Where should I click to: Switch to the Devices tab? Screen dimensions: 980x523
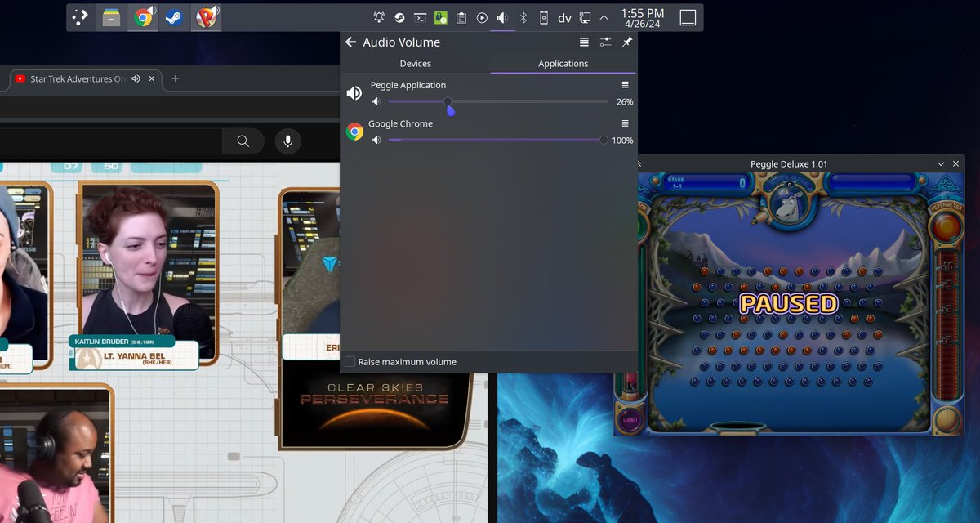coord(416,63)
